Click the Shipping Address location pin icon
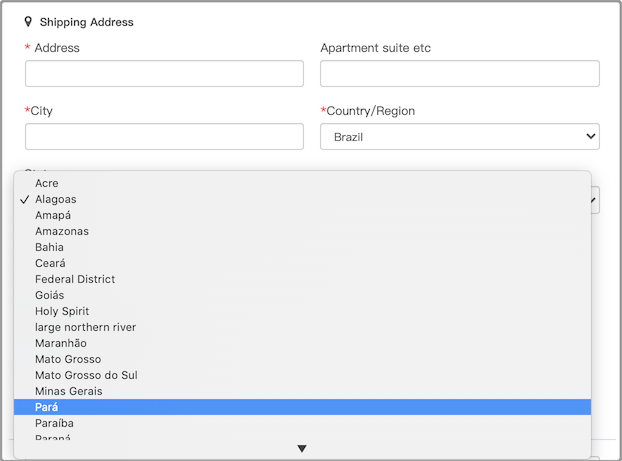Image resolution: width=622 pixels, height=461 pixels. tap(28, 21)
